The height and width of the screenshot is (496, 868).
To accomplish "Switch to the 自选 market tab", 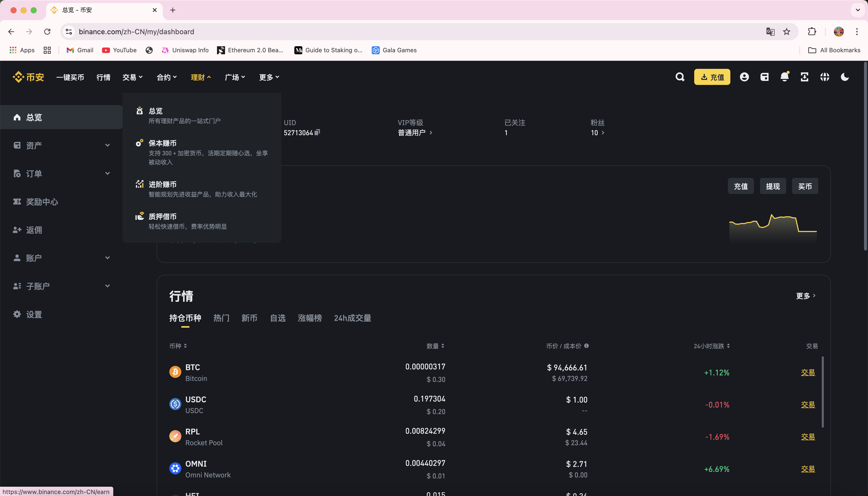I will click(278, 318).
